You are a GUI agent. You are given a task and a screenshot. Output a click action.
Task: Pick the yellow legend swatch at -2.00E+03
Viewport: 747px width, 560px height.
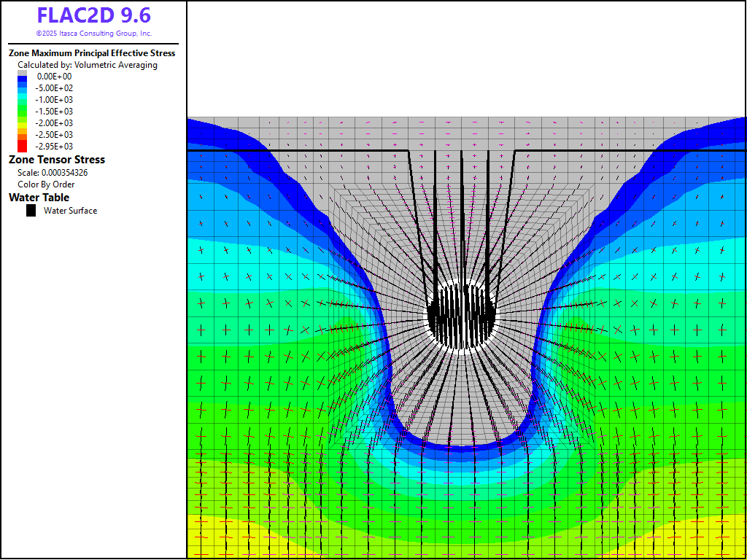tap(22, 123)
